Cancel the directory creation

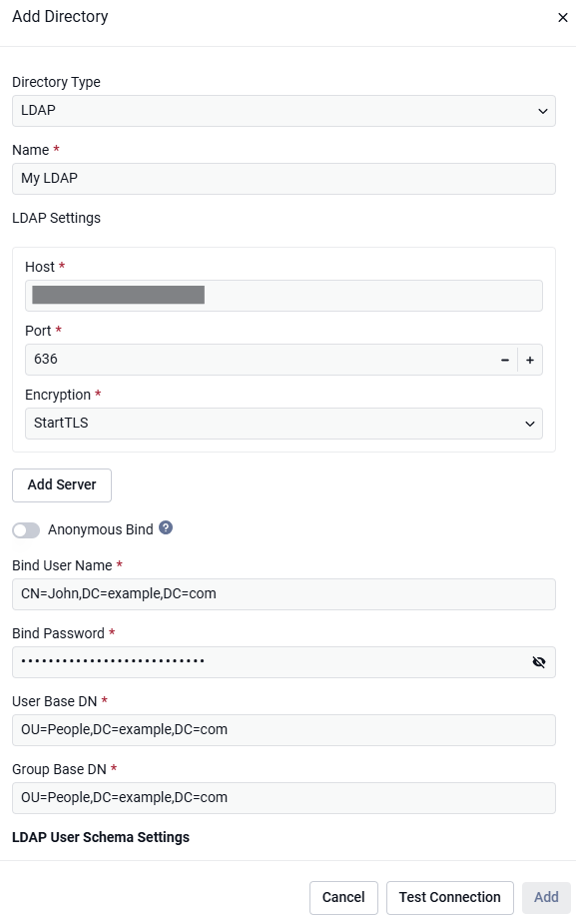pyautogui.click(x=343, y=897)
